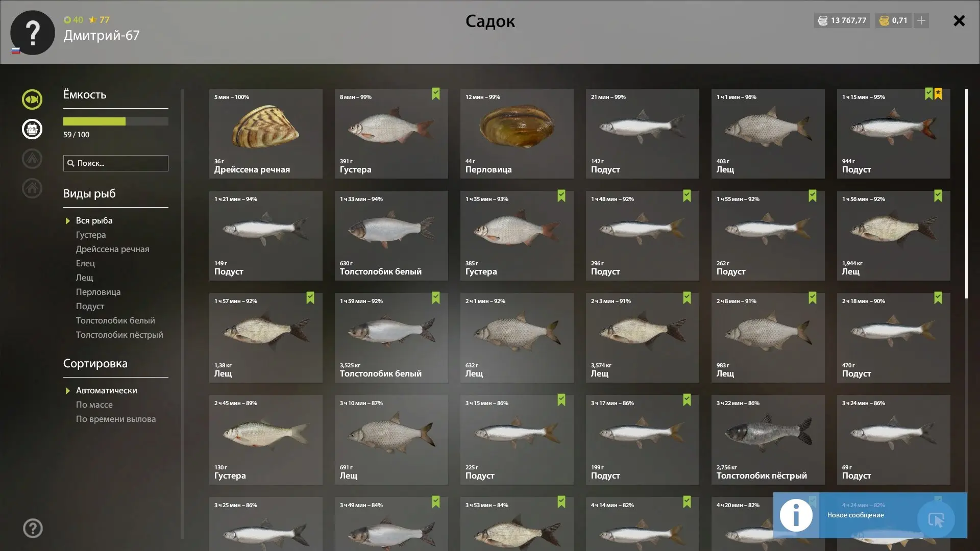Screen dimensions: 980x551
Task: Filter fish by Толстолобик пёстрый
Action: [119, 335]
